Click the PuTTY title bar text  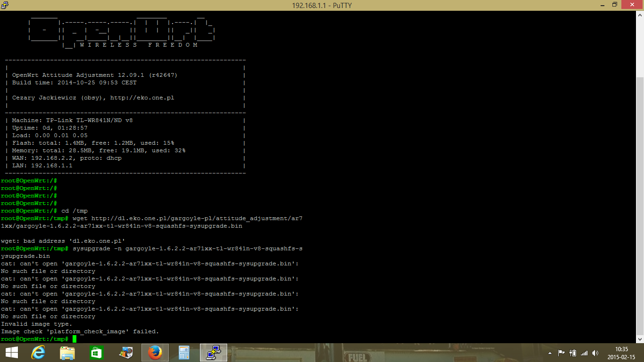322,5
